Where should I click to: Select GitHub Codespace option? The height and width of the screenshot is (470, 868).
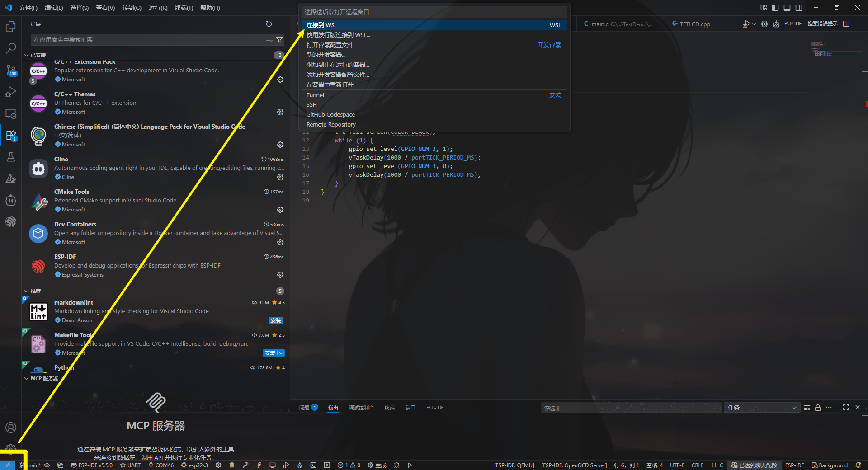pos(434,115)
